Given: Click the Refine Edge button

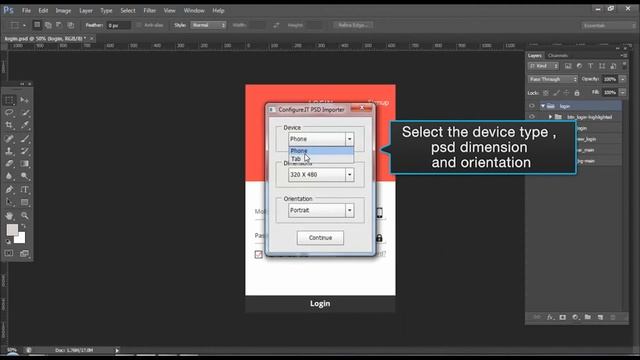Looking at the screenshot, I should click(x=353, y=25).
